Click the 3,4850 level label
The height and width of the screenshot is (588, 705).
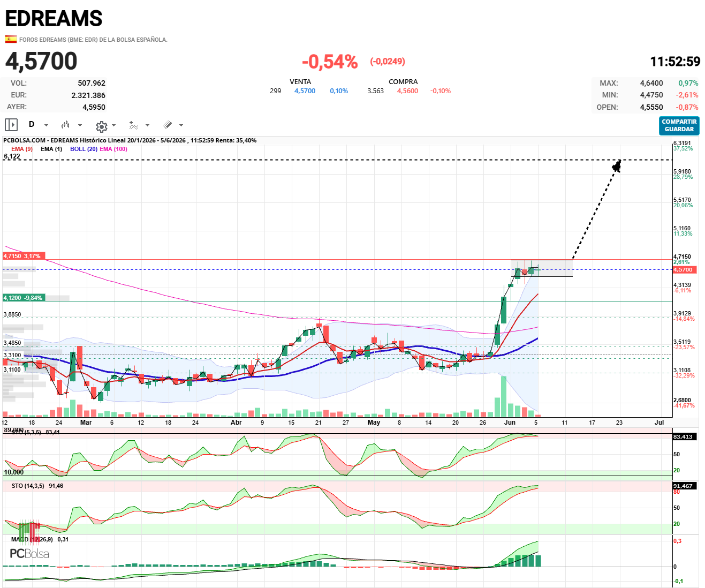pos(12,343)
